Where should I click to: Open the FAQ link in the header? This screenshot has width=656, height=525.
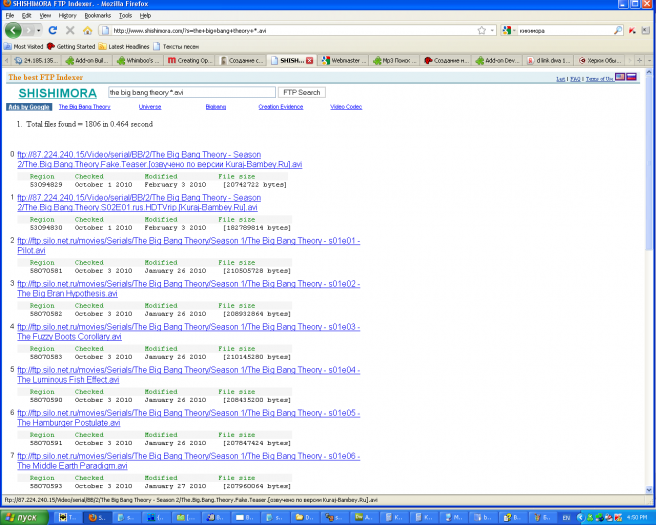pyautogui.click(x=575, y=79)
